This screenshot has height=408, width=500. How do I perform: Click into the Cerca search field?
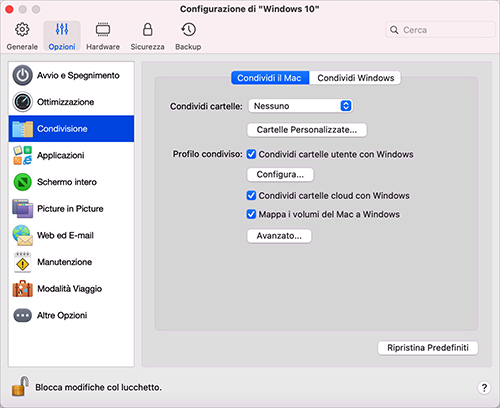440,30
